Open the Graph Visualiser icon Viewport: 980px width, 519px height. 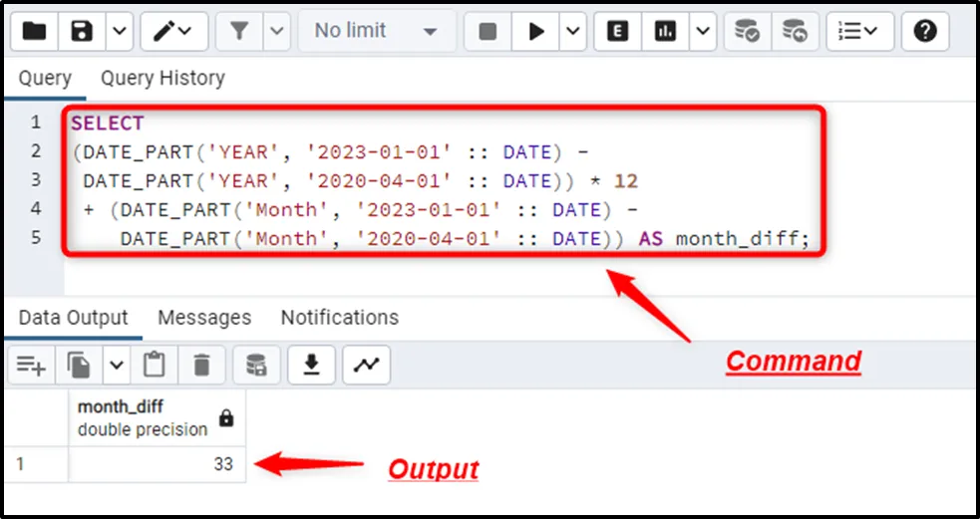pos(366,366)
